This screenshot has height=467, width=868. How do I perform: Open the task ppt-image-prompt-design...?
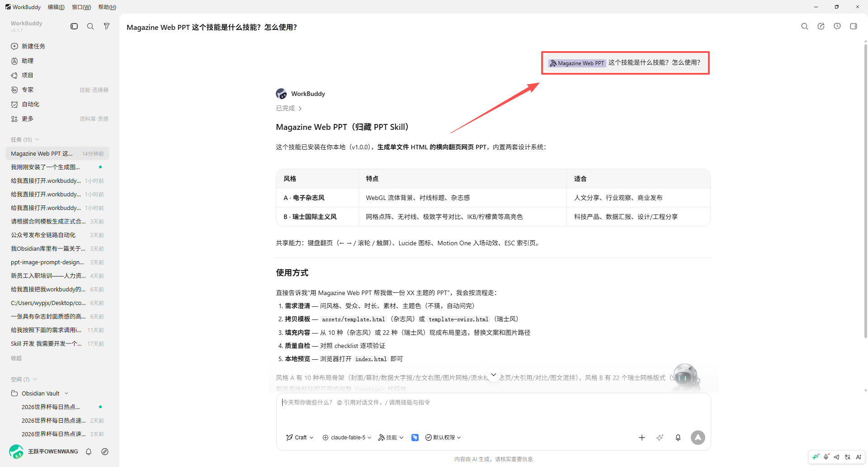(x=57, y=262)
